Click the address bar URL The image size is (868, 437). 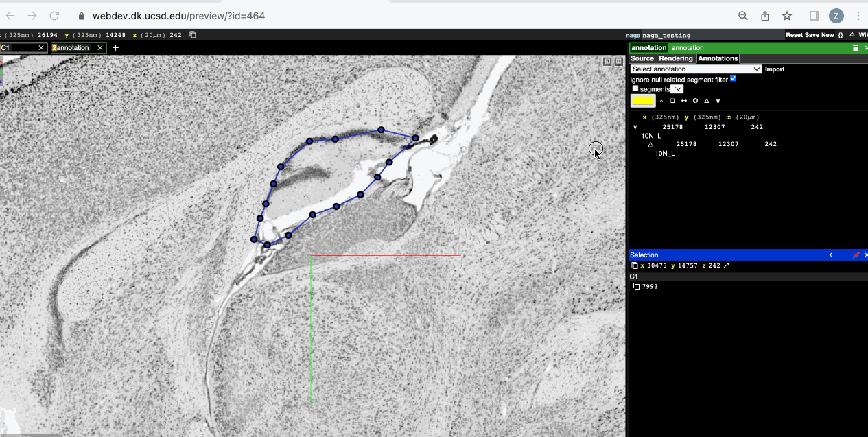click(x=178, y=16)
